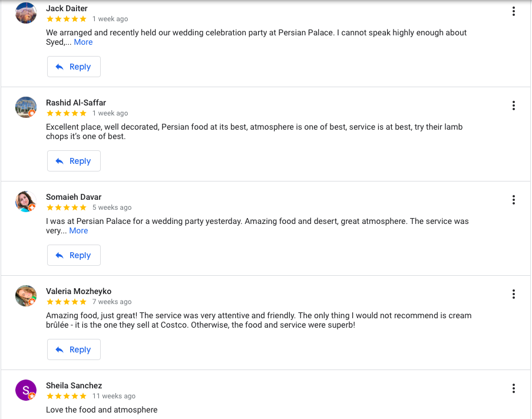Viewport: 532px width, 419px height.
Task: Open reviewer name Valeria Mozheyko
Action: pyautogui.click(x=78, y=291)
